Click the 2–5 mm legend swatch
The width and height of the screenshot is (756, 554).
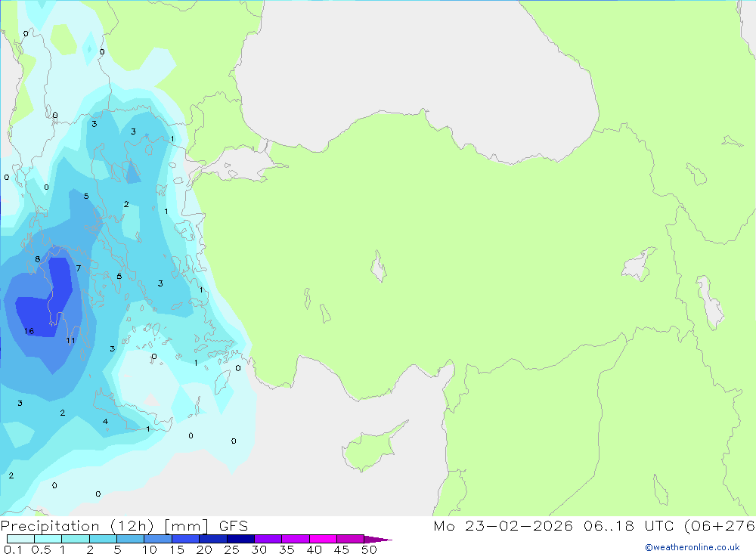[103, 539]
